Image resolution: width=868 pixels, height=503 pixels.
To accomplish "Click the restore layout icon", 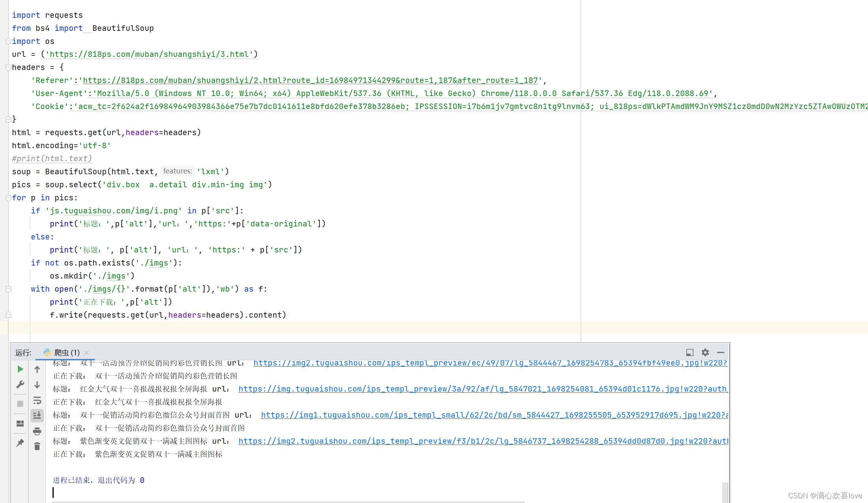I will [20, 424].
